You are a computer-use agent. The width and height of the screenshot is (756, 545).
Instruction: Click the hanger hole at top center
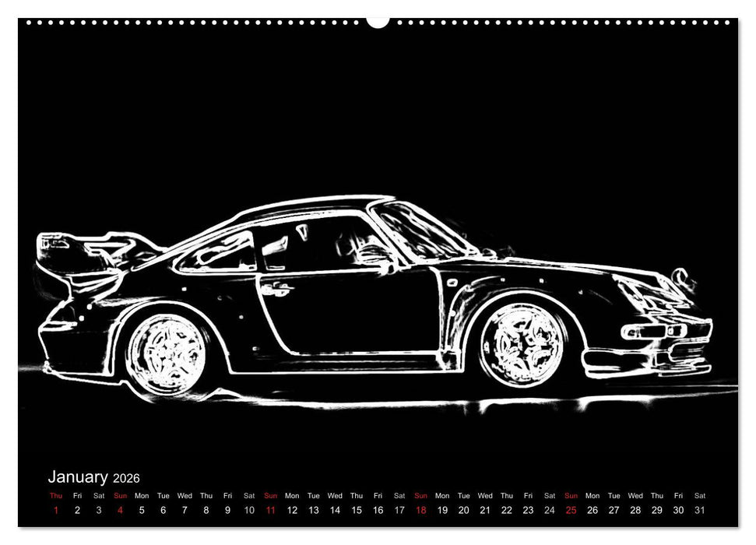click(378, 19)
